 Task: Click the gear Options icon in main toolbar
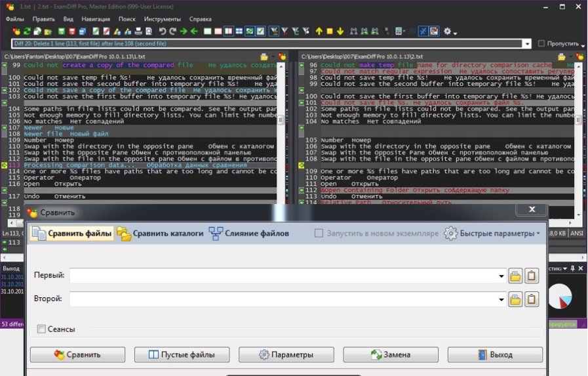pos(447,31)
